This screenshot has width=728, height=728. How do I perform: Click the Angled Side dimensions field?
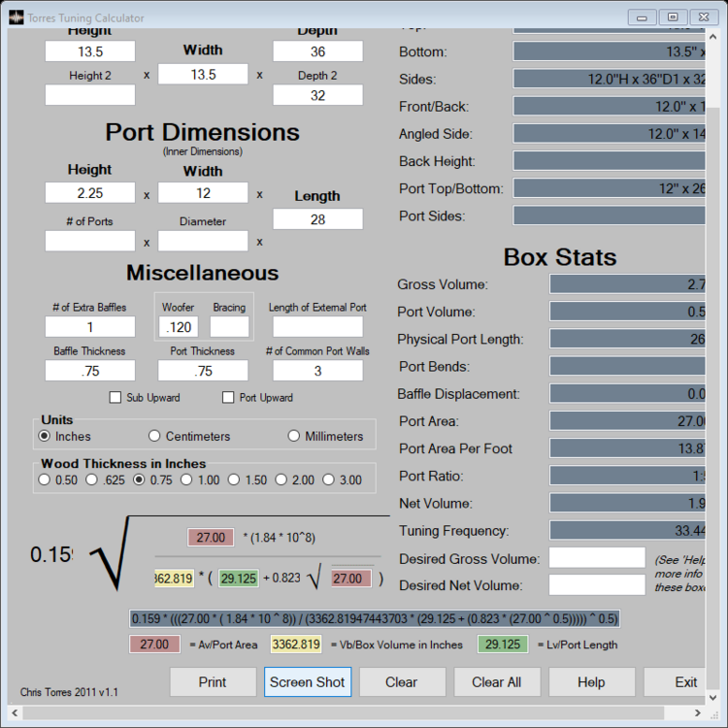click(x=610, y=133)
